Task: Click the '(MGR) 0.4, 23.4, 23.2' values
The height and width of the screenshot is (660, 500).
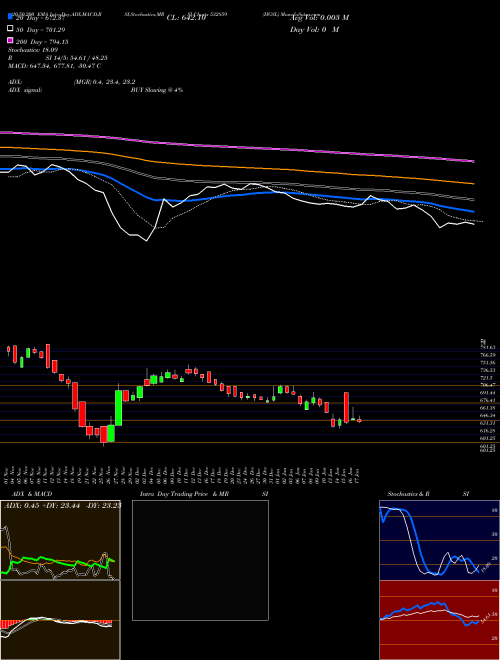Action: coord(104,82)
